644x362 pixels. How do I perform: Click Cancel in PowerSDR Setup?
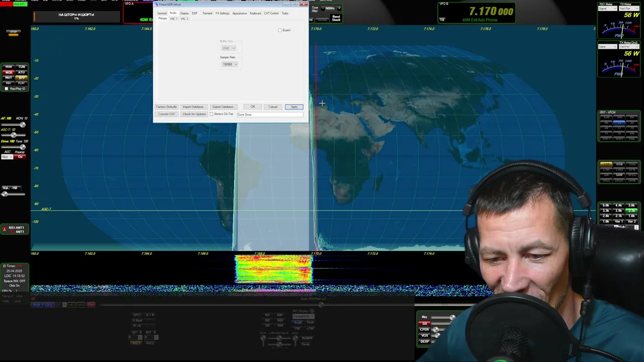click(x=273, y=107)
